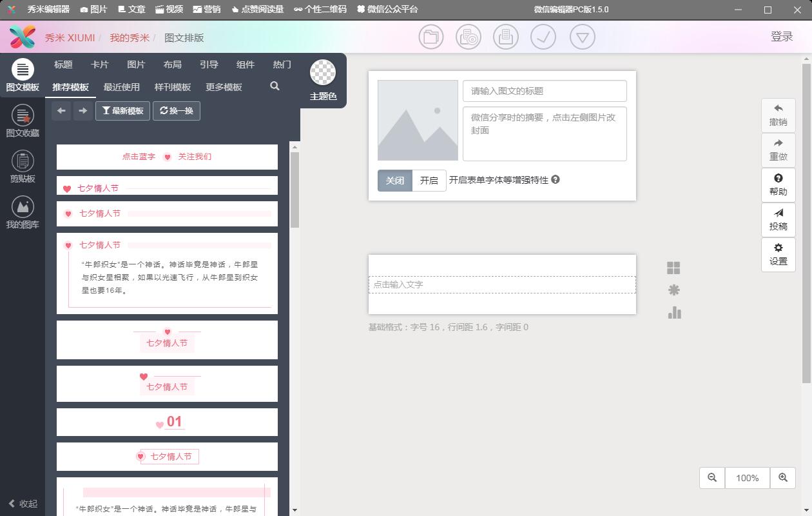Screen dimensions: 812x516
Task: Select the 热门 category tab
Action: (282, 64)
